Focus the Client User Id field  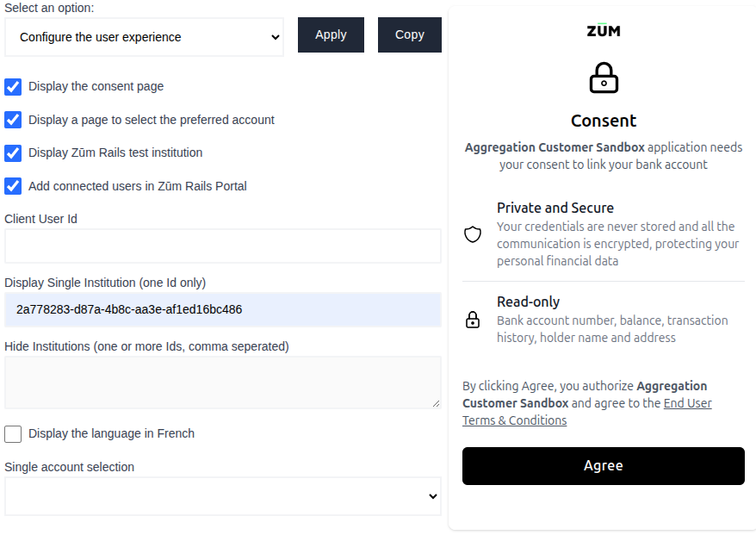pos(222,246)
